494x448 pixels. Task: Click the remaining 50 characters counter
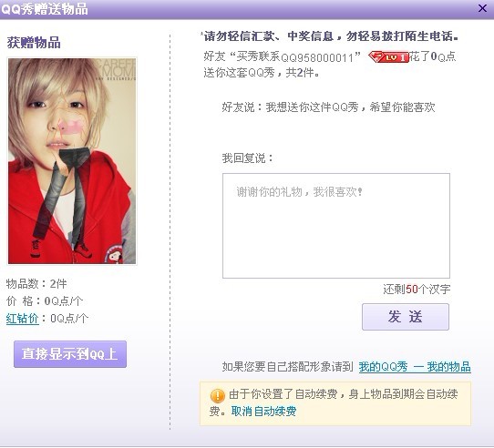[x=417, y=289]
